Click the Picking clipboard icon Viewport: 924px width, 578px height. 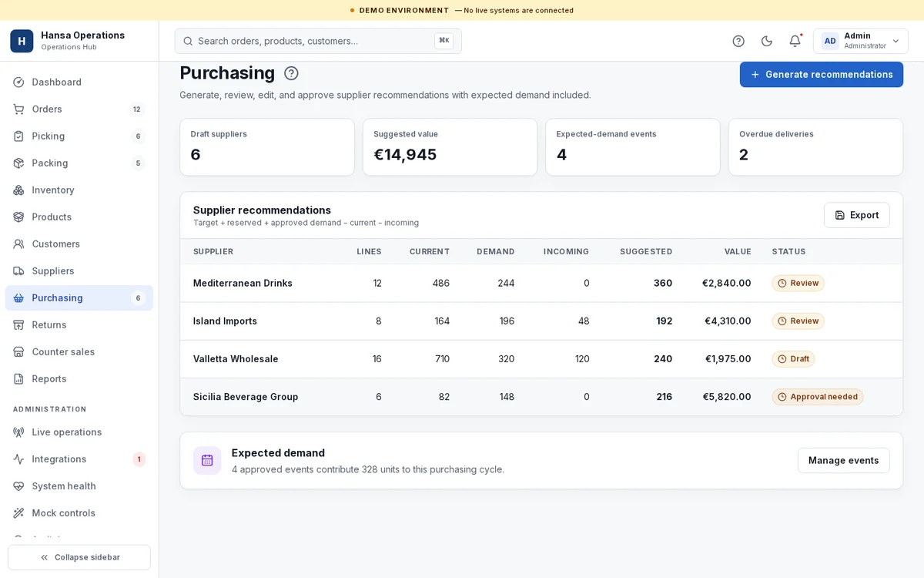click(x=18, y=136)
